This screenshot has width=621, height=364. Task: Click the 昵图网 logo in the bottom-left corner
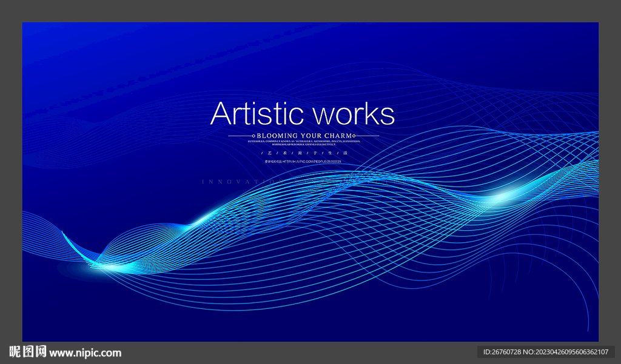click(x=27, y=352)
